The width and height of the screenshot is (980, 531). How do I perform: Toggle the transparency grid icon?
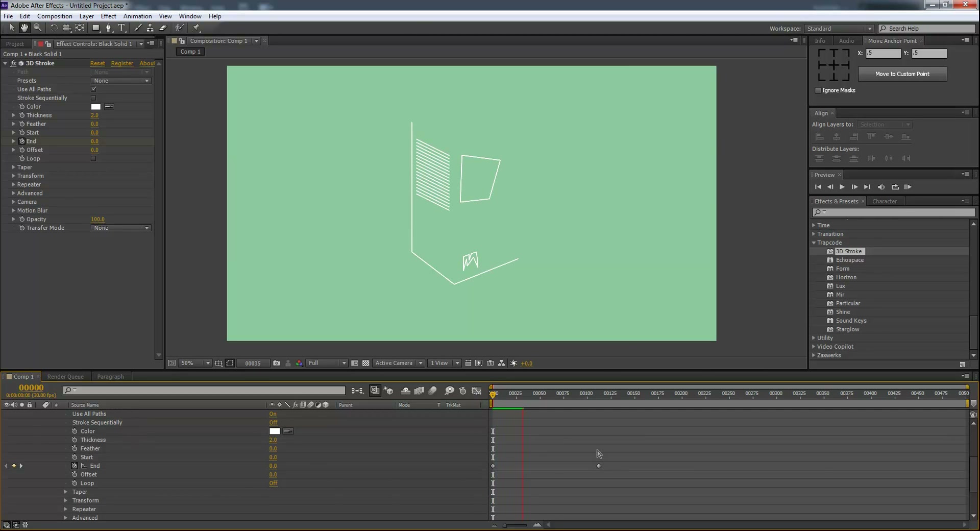366,363
